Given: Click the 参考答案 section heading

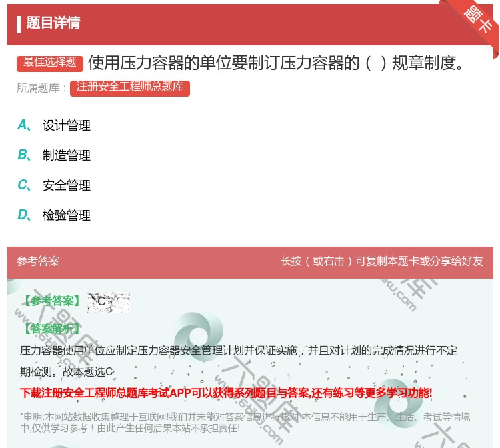Looking at the screenshot, I should pos(38,261).
